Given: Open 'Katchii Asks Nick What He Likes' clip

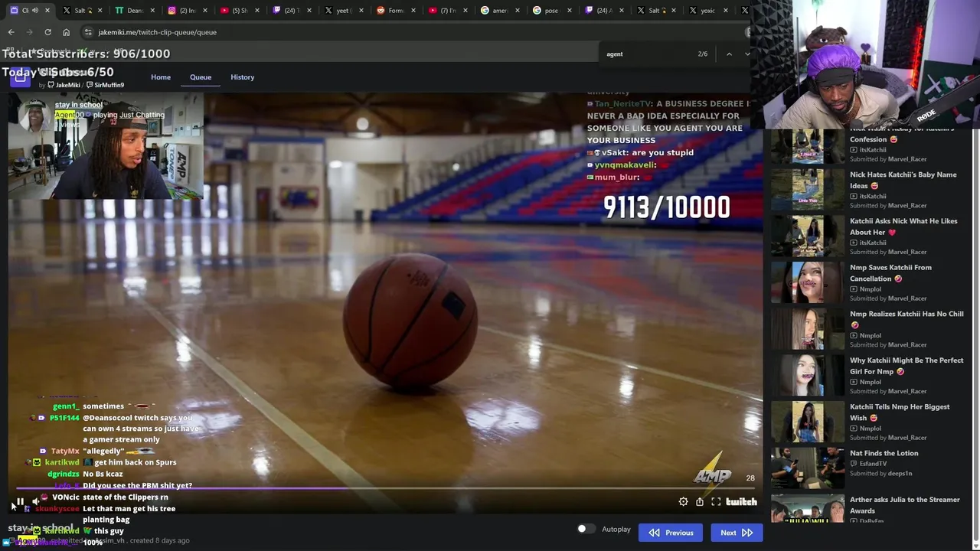Looking at the screenshot, I should 903,227.
